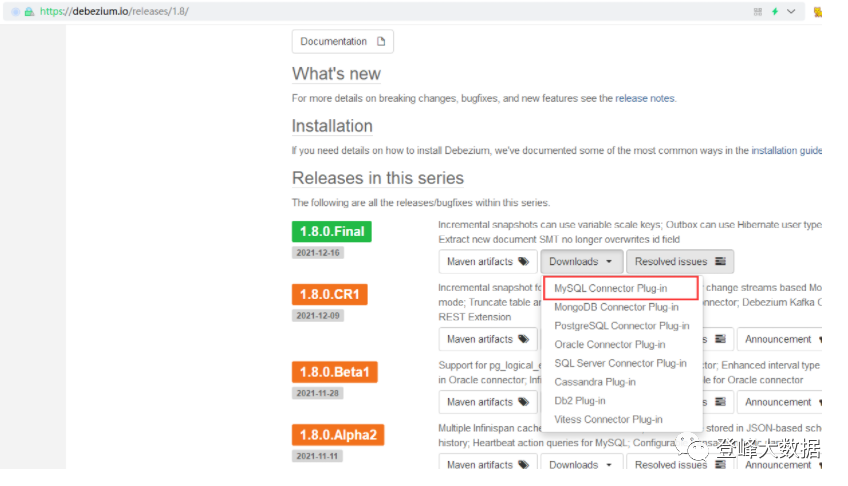The height and width of the screenshot is (486, 848).
Task: Click the What's new heading
Action: point(336,74)
